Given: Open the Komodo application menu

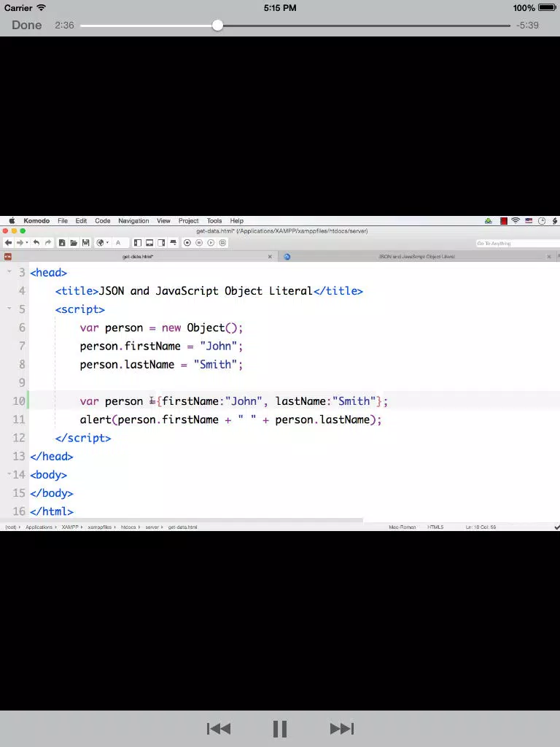Looking at the screenshot, I should click(x=36, y=220).
